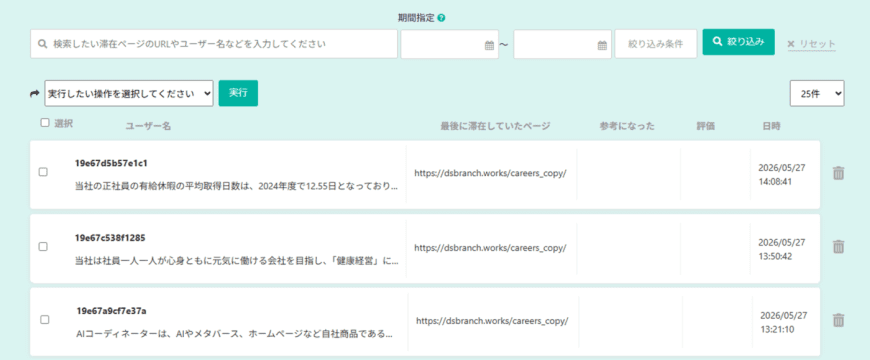The image size is (870, 360).
Task: Click the 参考になった column header
Action: (627, 126)
